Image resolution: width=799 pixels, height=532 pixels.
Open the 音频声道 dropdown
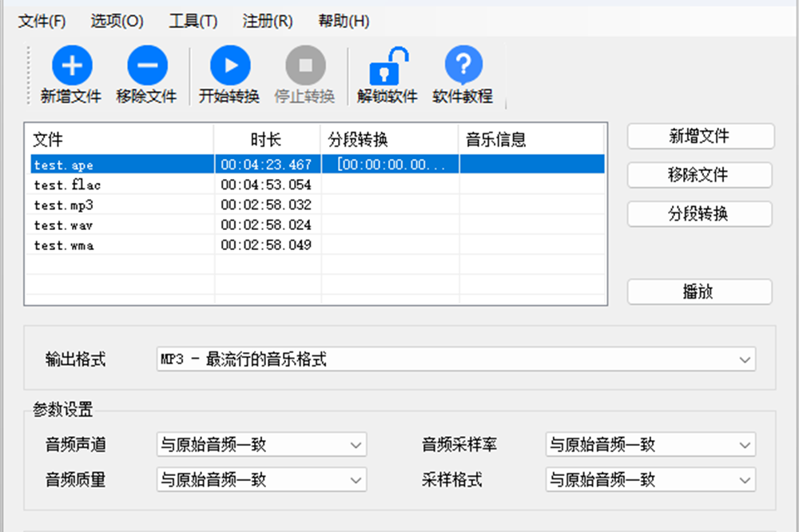pyautogui.click(x=261, y=445)
